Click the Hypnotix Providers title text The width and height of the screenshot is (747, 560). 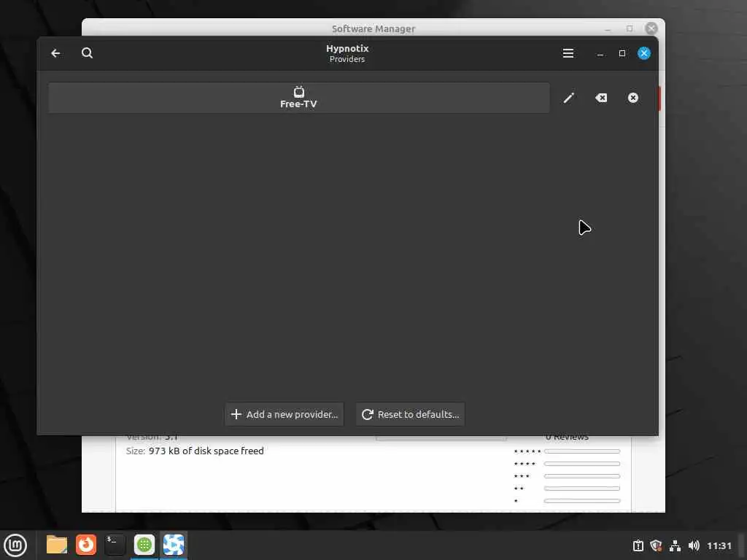(x=347, y=53)
